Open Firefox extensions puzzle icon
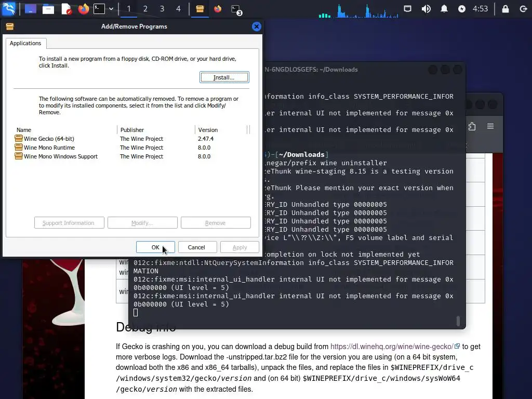The width and height of the screenshot is (532, 399). [472, 127]
